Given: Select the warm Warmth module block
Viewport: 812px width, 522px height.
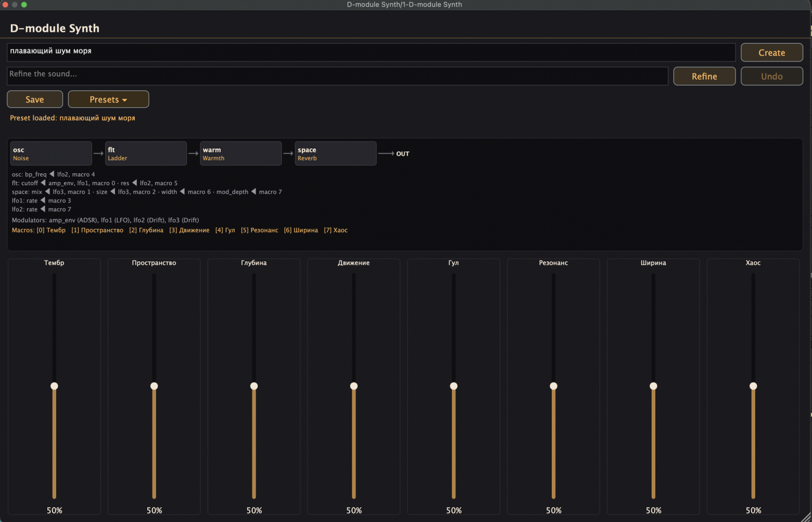Looking at the screenshot, I should click(240, 154).
